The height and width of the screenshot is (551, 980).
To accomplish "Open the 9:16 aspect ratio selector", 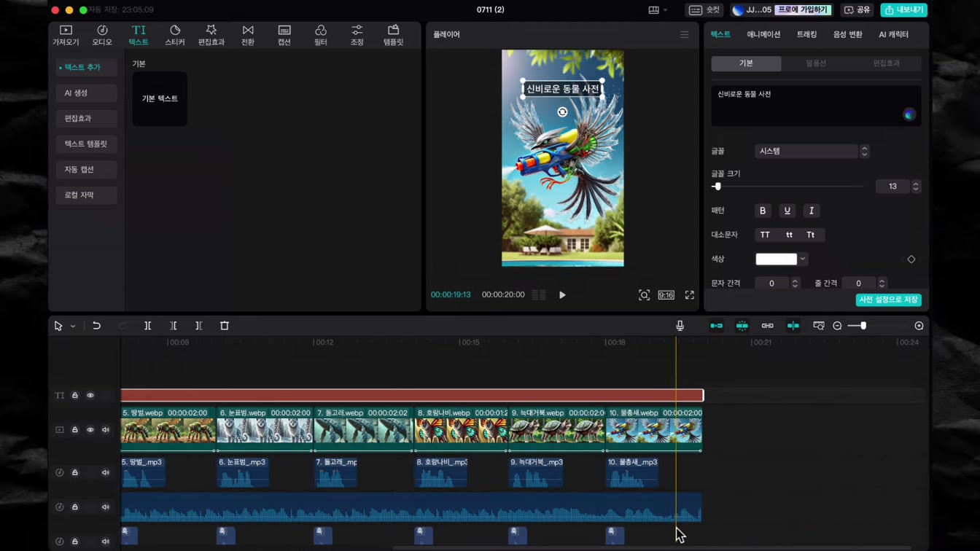I will click(x=666, y=295).
